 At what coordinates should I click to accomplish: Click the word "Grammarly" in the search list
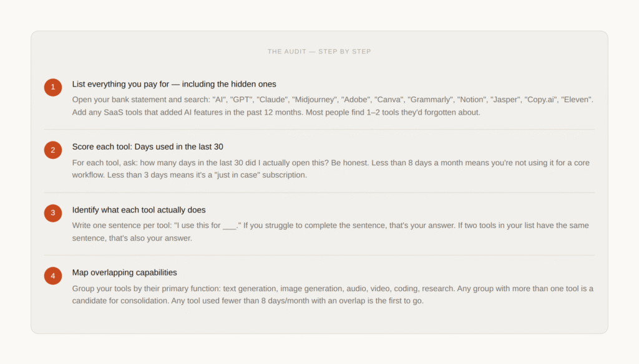point(430,100)
